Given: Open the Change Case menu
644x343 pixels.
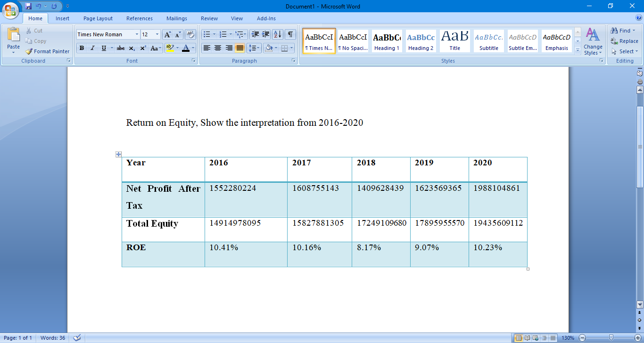Looking at the screenshot, I should tap(156, 48).
